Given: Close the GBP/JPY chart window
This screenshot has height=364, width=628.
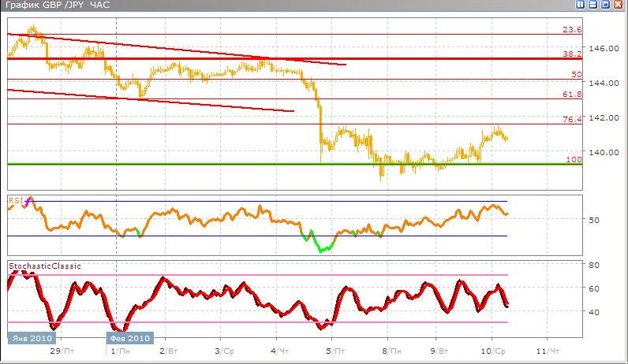Looking at the screenshot, I should point(619,5).
